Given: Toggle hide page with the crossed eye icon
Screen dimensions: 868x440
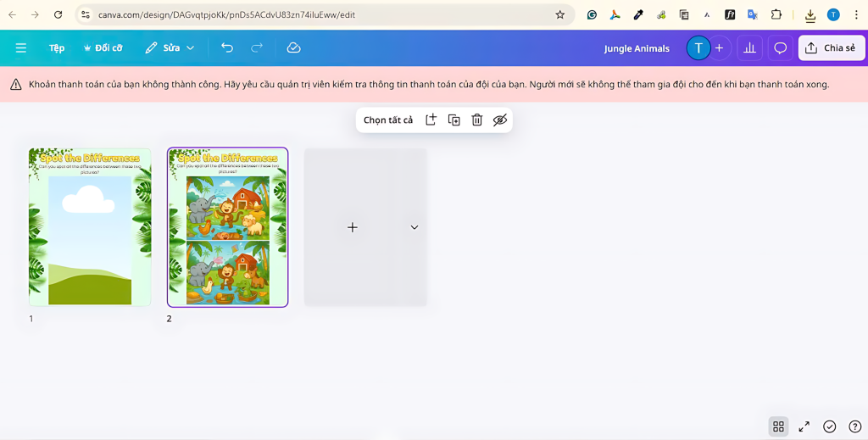Looking at the screenshot, I should click(500, 120).
